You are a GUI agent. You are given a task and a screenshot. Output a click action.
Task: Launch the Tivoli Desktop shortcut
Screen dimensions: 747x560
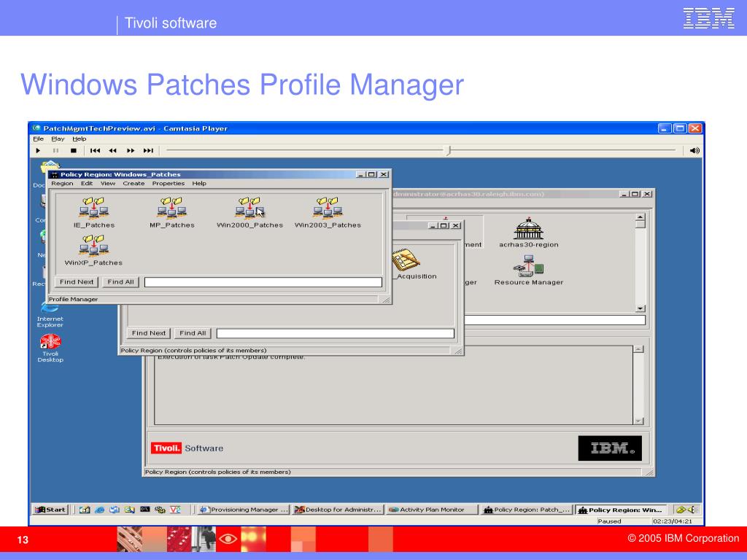[50, 348]
